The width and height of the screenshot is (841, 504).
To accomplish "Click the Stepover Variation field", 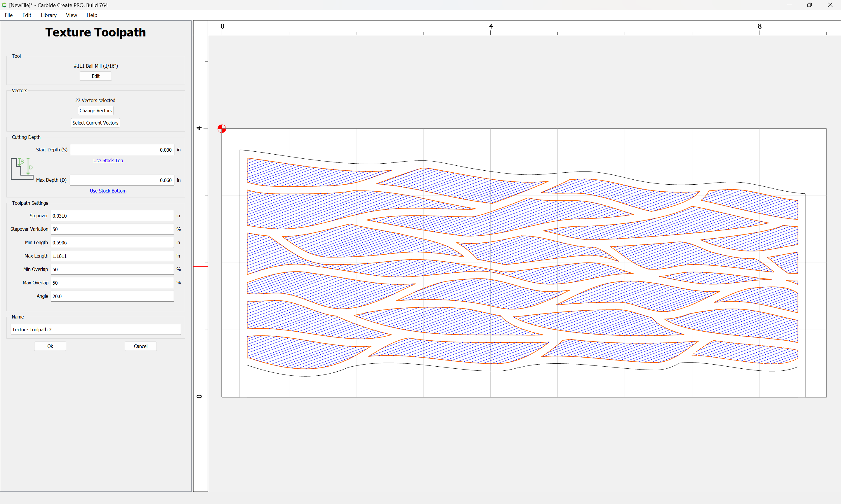I will tap(112, 229).
